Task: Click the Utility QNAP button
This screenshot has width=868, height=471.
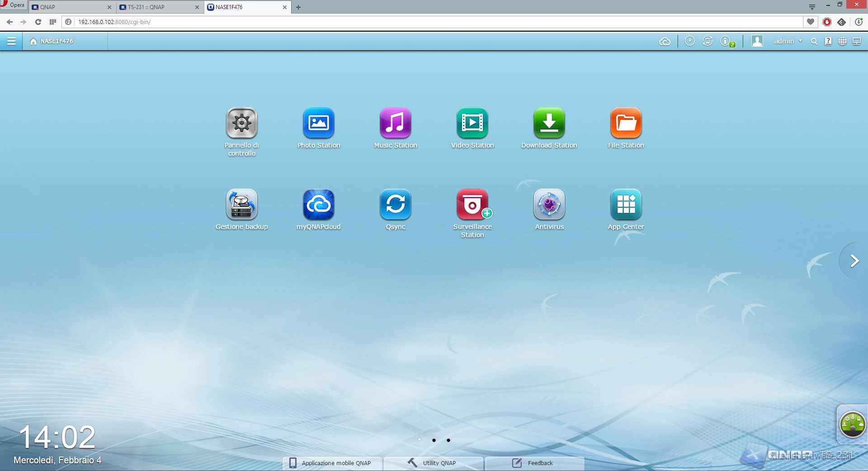Action: point(433,463)
